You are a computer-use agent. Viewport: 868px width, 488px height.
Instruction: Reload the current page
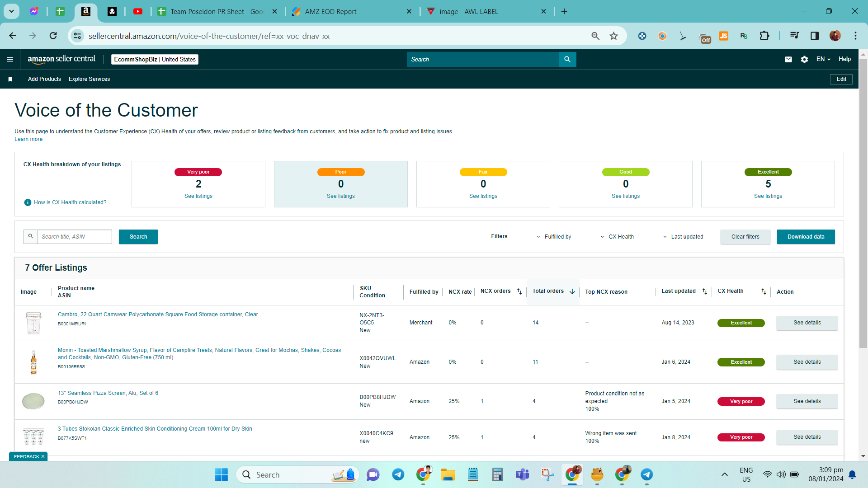[x=53, y=36]
